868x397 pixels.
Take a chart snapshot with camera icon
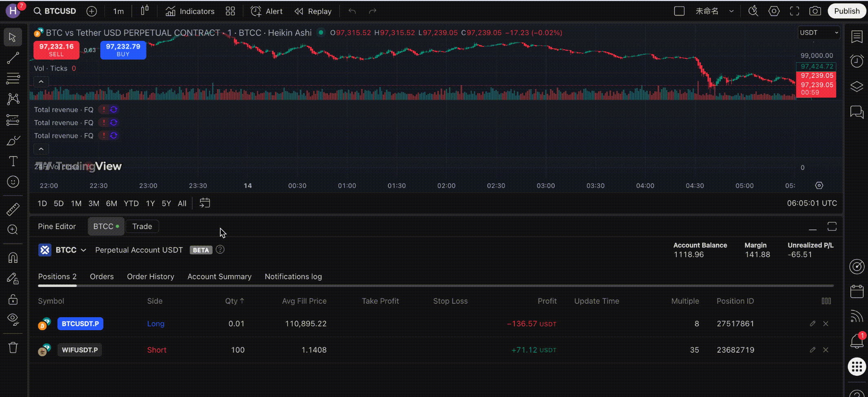point(815,11)
